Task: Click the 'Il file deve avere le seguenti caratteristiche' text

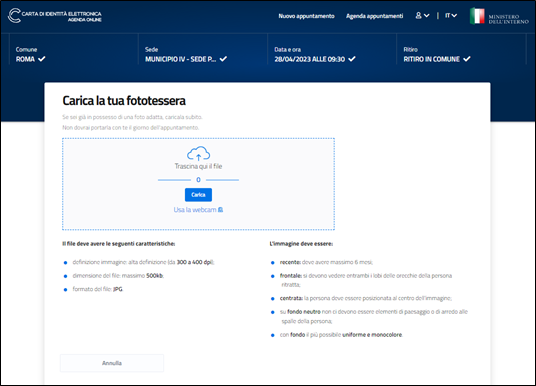Action: pyautogui.click(x=119, y=244)
